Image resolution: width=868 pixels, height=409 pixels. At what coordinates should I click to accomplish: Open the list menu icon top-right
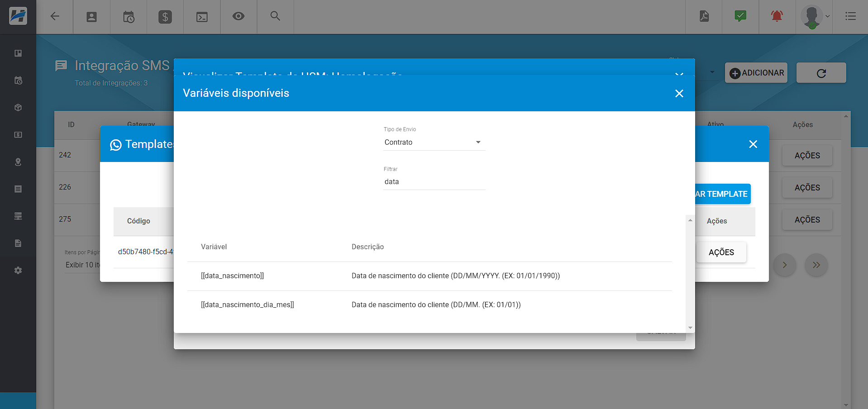850,16
